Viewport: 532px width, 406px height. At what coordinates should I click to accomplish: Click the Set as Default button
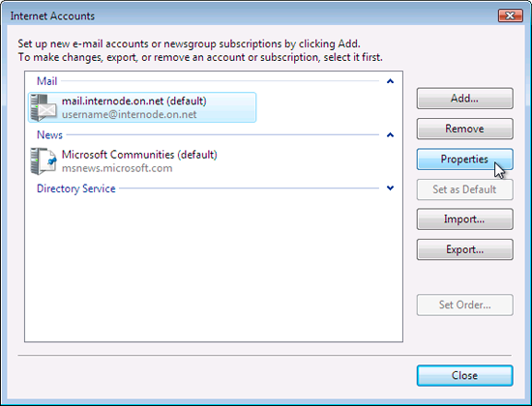pyautogui.click(x=465, y=189)
